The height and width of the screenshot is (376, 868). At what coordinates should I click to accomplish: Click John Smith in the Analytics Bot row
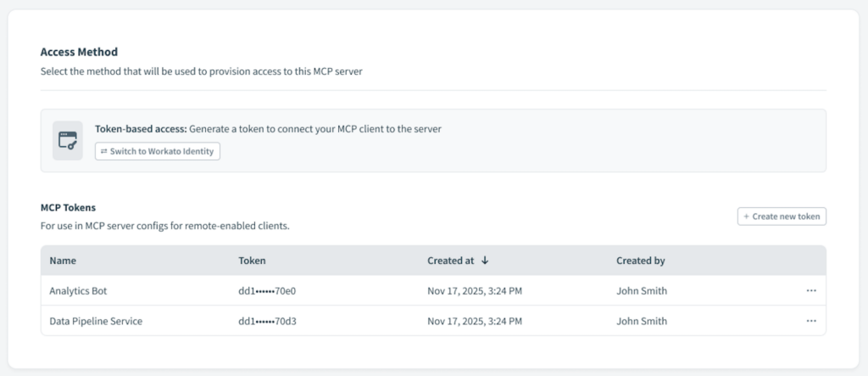point(642,290)
